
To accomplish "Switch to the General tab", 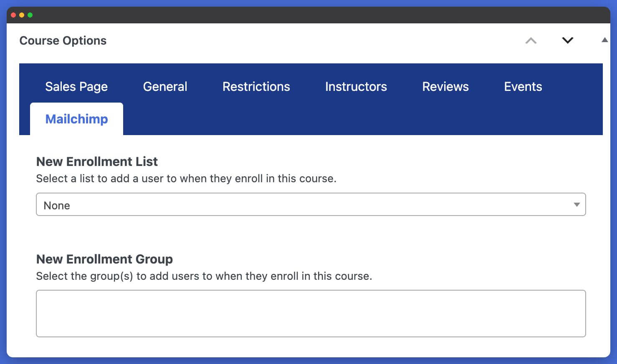I will [165, 86].
